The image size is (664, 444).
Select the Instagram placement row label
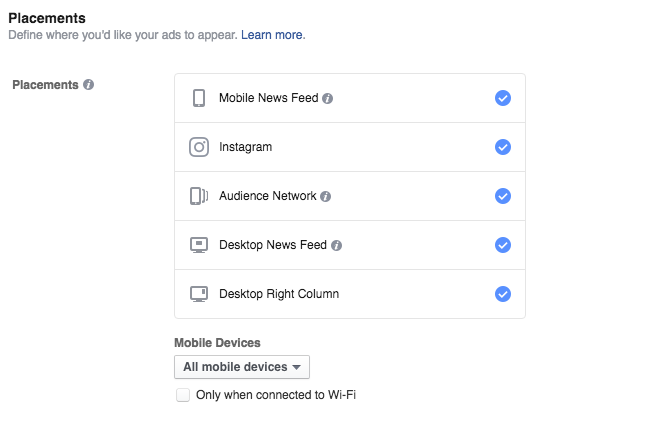[246, 147]
